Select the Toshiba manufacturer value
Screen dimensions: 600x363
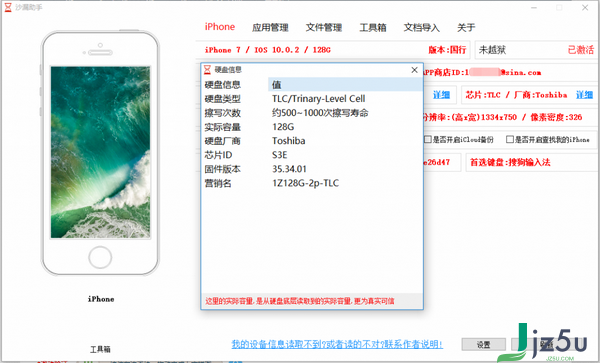(289, 141)
